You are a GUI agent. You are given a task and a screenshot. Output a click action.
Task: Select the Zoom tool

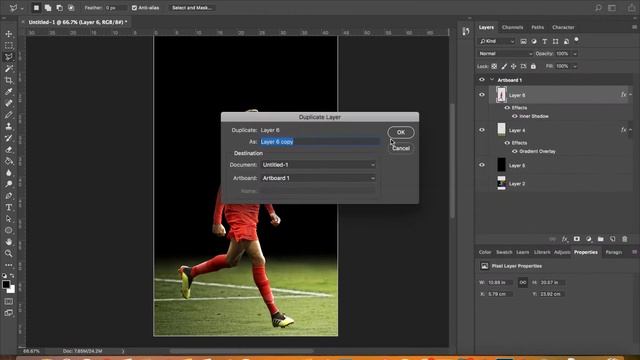[x=9, y=253]
